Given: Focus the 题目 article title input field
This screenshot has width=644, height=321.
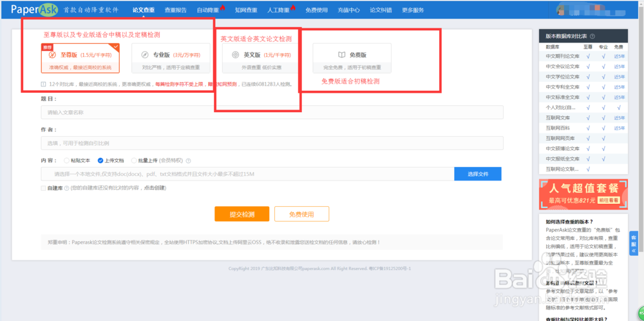Looking at the screenshot, I should coord(272,112).
